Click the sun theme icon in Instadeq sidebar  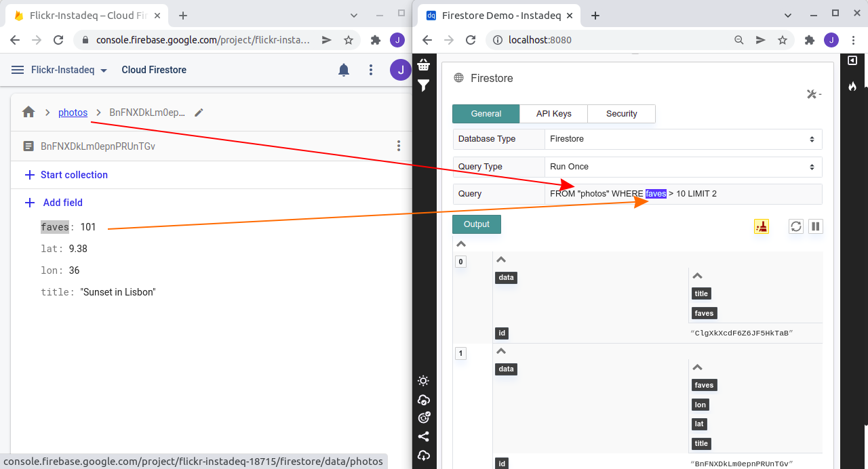(424, 381)
